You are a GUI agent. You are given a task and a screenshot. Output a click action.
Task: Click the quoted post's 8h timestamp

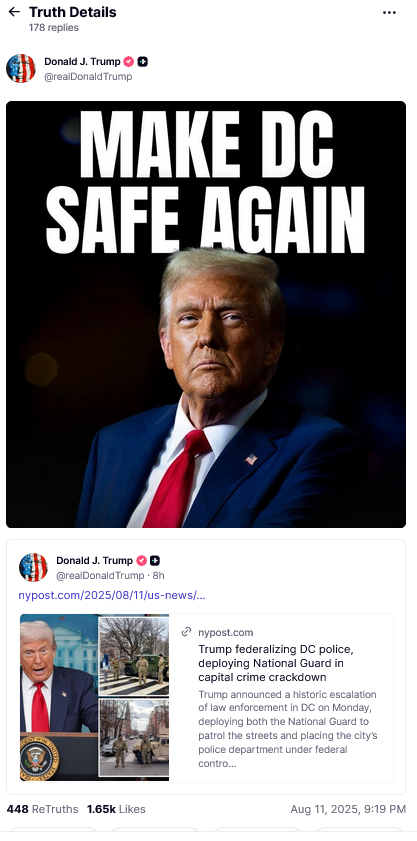click(x=158, y=576)
